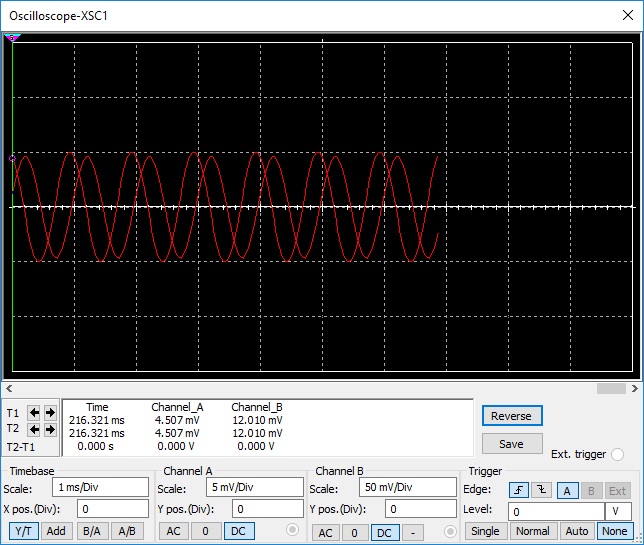Select the Single trigger mode

coord(486,531)
